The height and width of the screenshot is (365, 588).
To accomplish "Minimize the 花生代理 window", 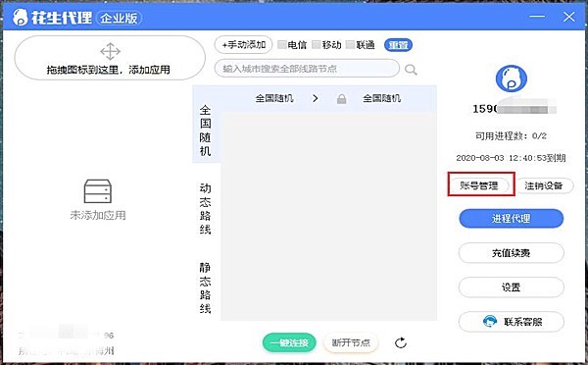I will click(x=537, y=17).
